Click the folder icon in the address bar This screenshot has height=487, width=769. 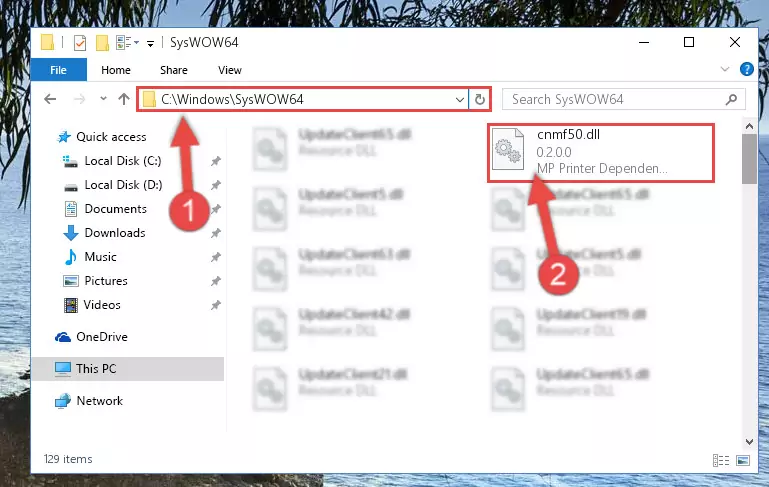pos(149,100)
